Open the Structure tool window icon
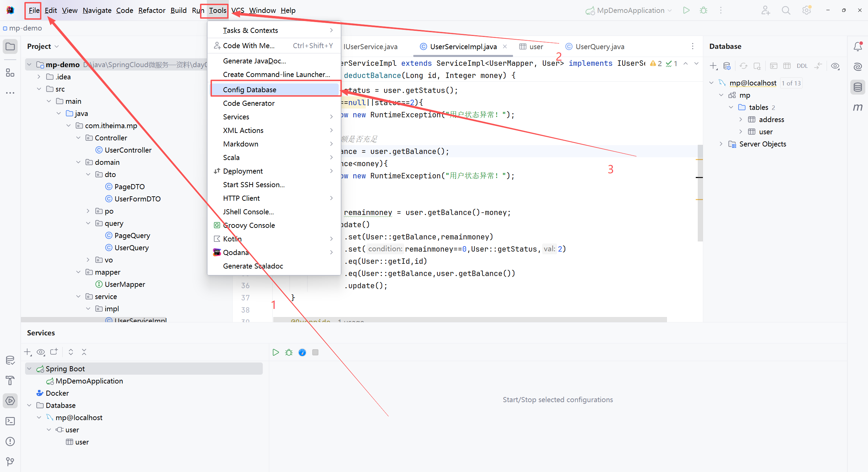This screenshot has width=868, height=472. 10,73
